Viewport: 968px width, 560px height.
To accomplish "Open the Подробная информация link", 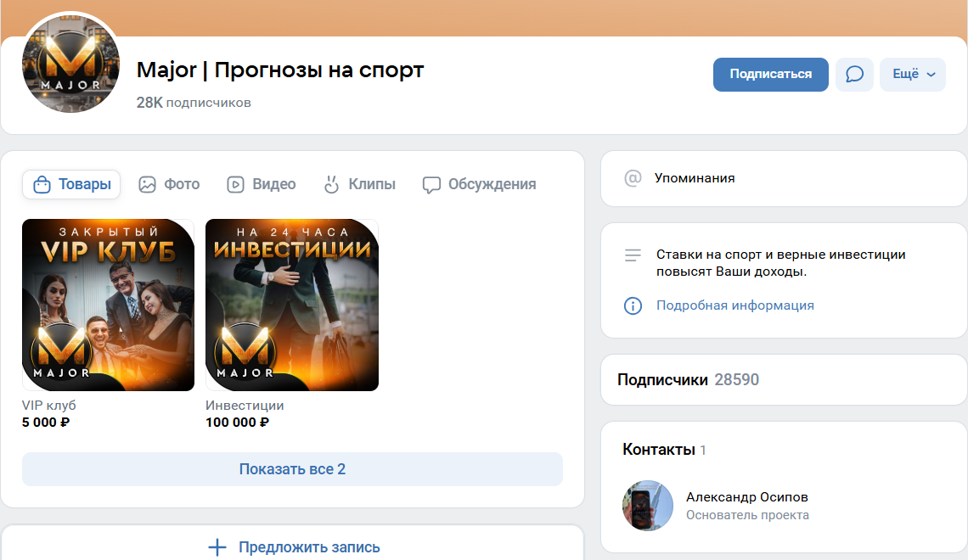I will click(734, 305).
